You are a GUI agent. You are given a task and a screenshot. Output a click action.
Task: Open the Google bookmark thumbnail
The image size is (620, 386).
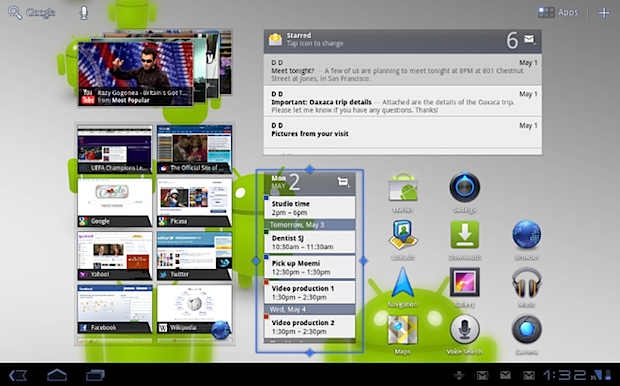[x=115, y=202]
